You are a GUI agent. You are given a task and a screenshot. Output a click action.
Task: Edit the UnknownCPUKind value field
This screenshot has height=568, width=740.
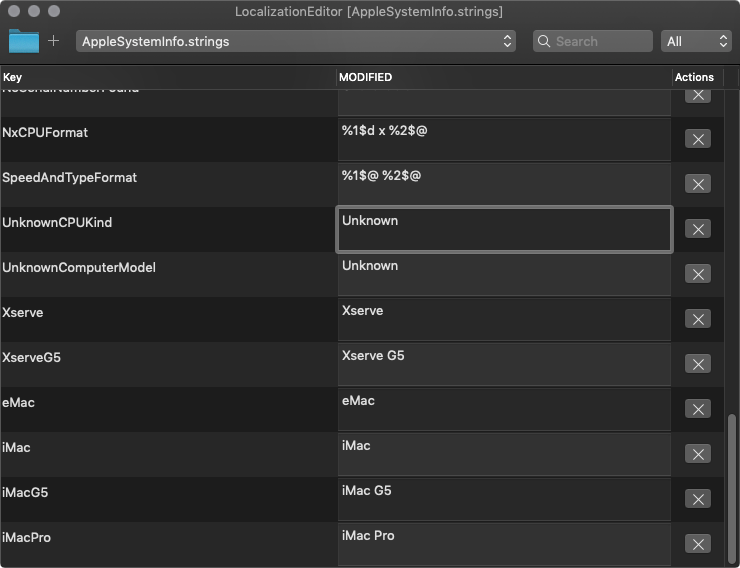pyautogui.click(x=504, y=229)
